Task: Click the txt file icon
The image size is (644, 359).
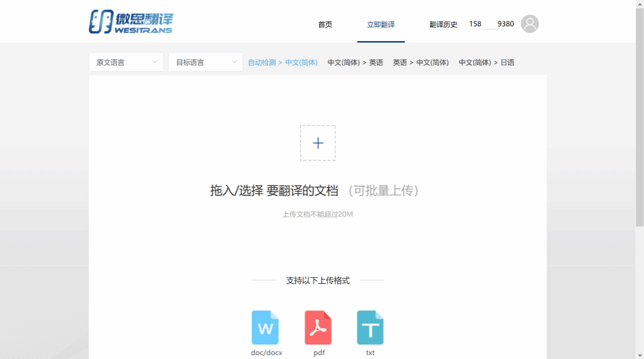Action: coord(370,328)
